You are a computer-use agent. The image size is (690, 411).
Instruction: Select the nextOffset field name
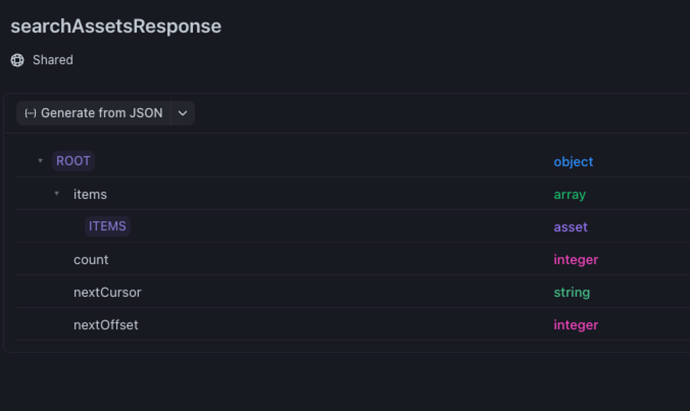coord(106,325)
